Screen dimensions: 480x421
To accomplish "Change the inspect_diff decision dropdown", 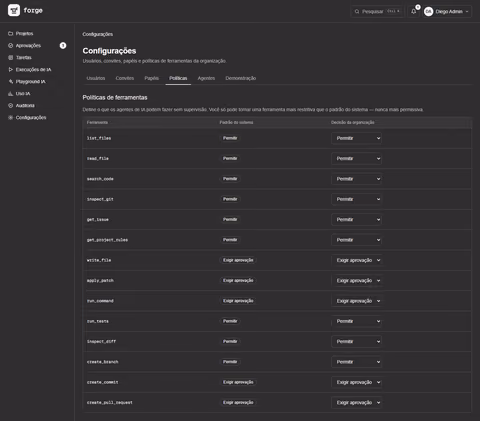I will tap(356, 341).
